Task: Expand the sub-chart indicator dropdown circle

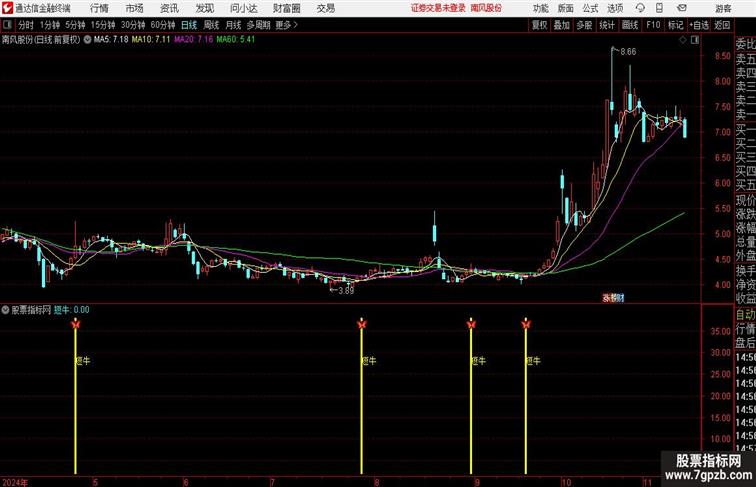Action: [6, 310]
